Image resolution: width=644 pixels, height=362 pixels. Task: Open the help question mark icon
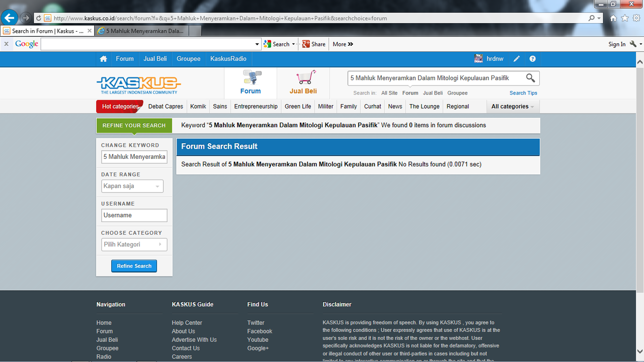[532, 59]
